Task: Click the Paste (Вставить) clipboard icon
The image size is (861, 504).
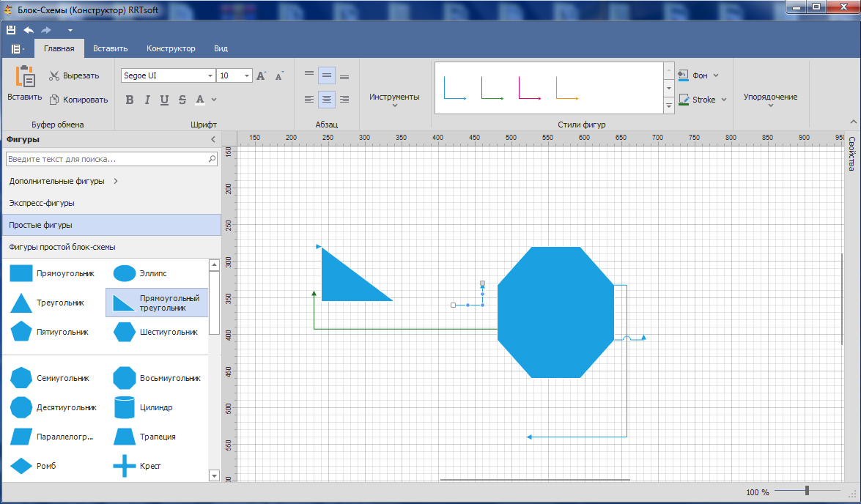Action: click(x=25, y=77)
